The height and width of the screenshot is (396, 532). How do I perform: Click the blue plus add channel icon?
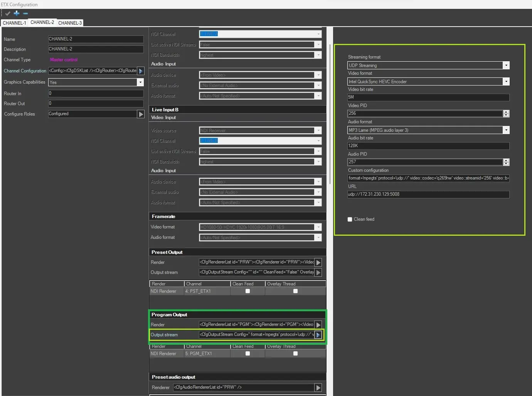(17, 13)
